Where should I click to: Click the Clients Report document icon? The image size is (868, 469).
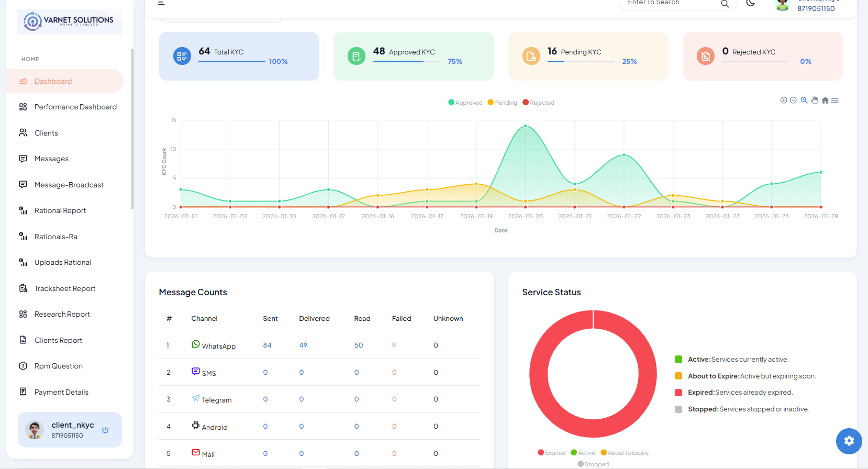23,340
